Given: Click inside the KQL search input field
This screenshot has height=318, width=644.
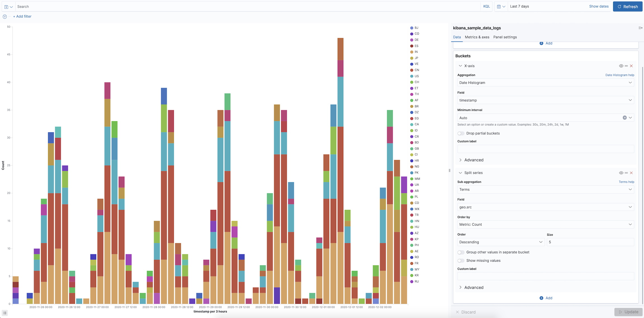Looking at the screenshot, I should pos(112,6).
